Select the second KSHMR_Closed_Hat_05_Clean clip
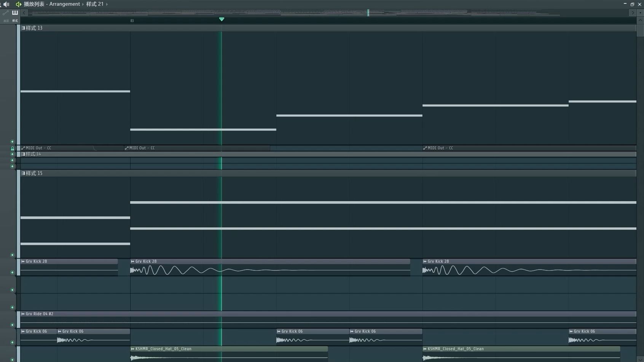Screen dimensions: 644x362 [x=521, y=354]
